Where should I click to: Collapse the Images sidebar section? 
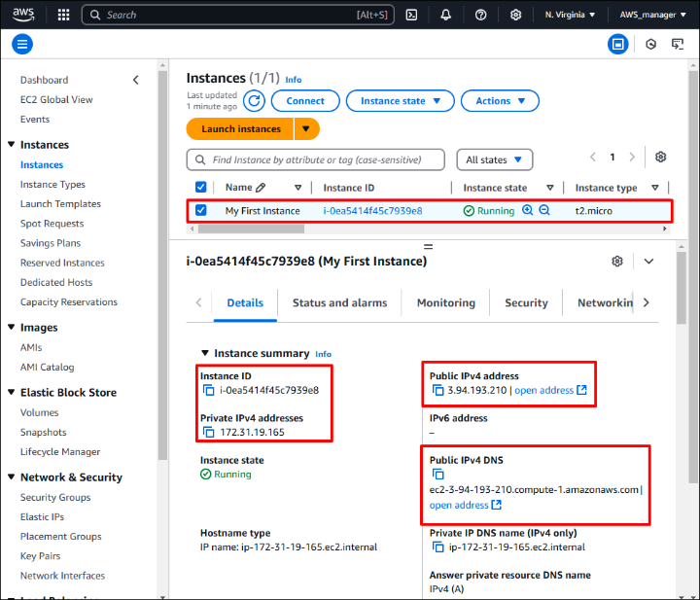pos(11,328)
